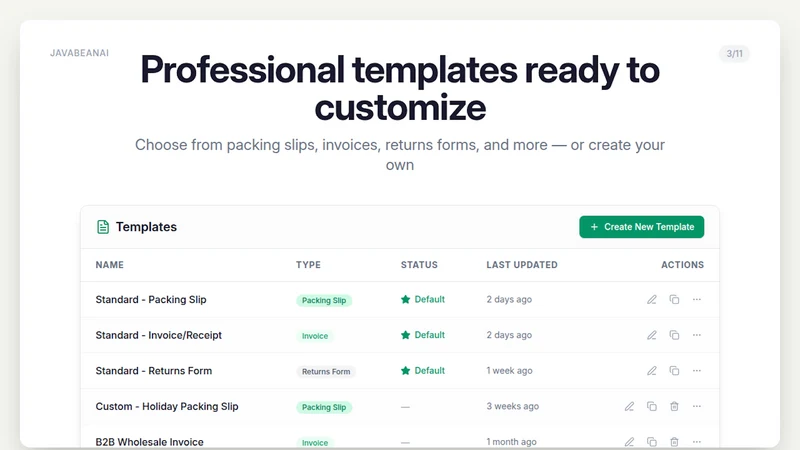800x450 pixels.
Task: Click '1 week ago' last updated value
Action: (509, 371)
